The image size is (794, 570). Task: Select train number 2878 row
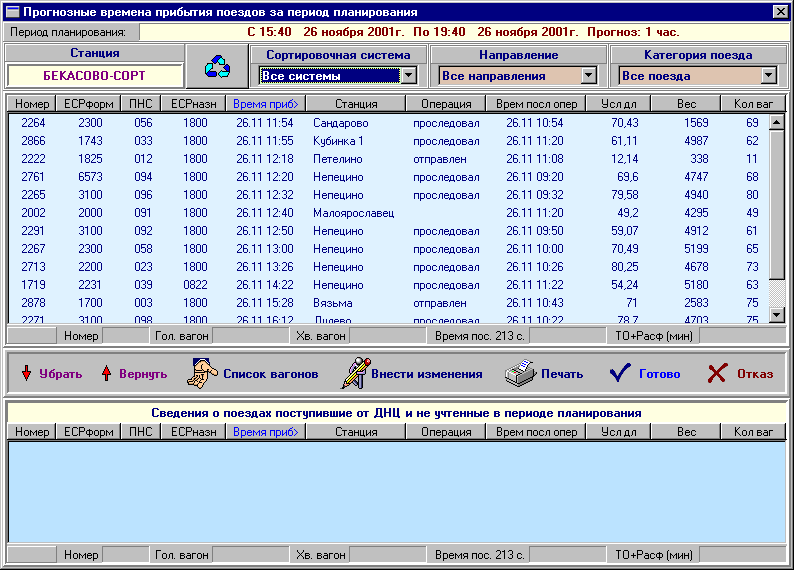tap(388, 303)
